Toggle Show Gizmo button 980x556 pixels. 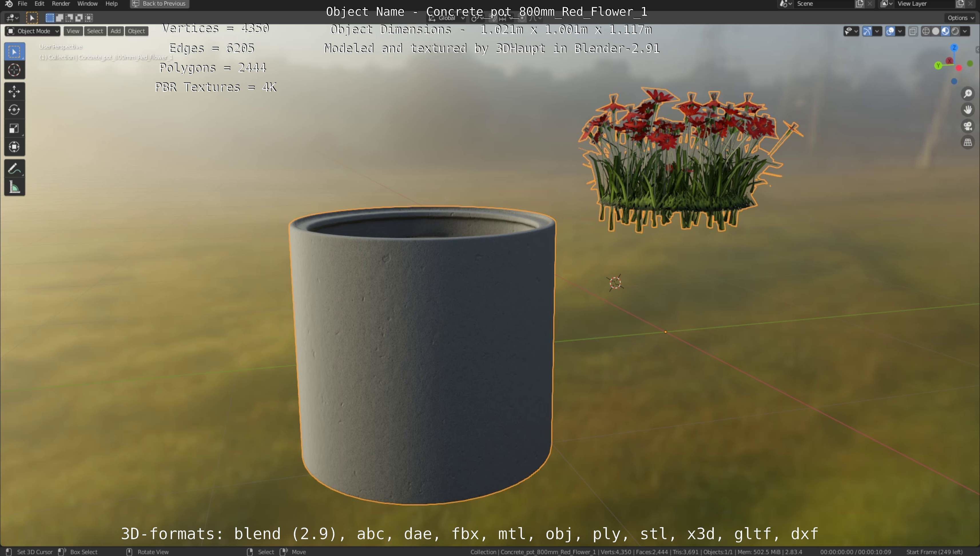tap(867, 31)
